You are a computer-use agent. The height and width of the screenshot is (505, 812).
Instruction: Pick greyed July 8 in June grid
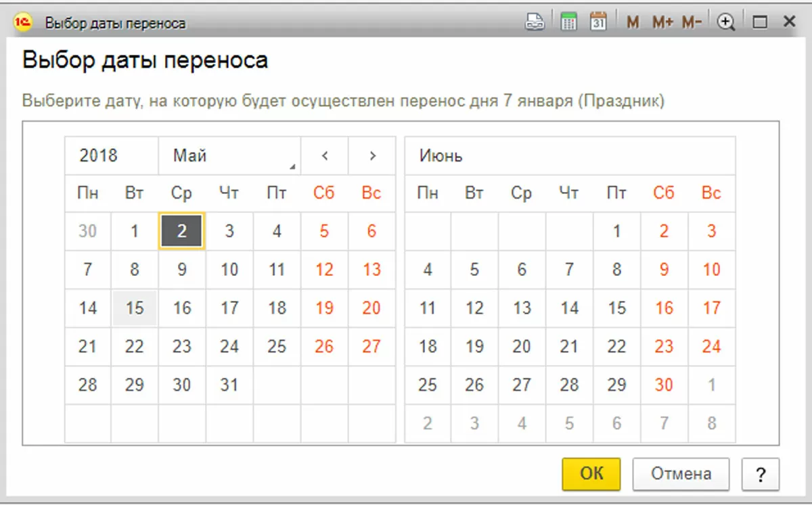point(711,424)
